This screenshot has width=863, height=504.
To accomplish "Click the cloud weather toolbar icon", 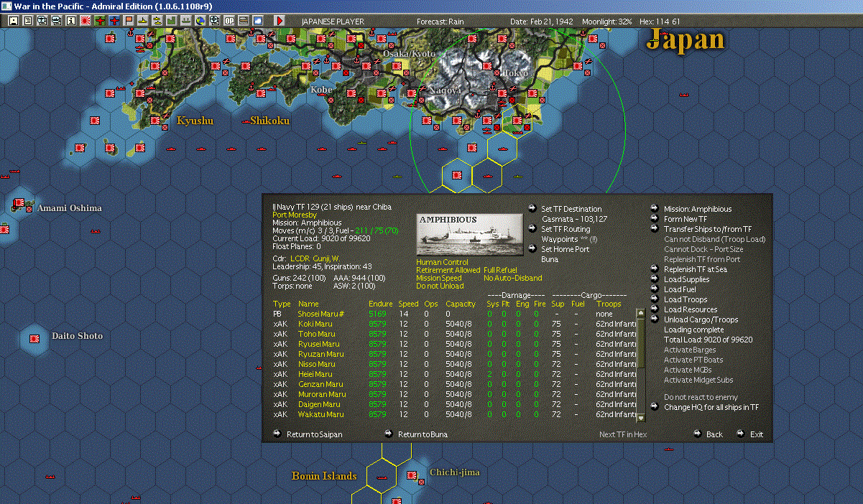I will [258, 21].
